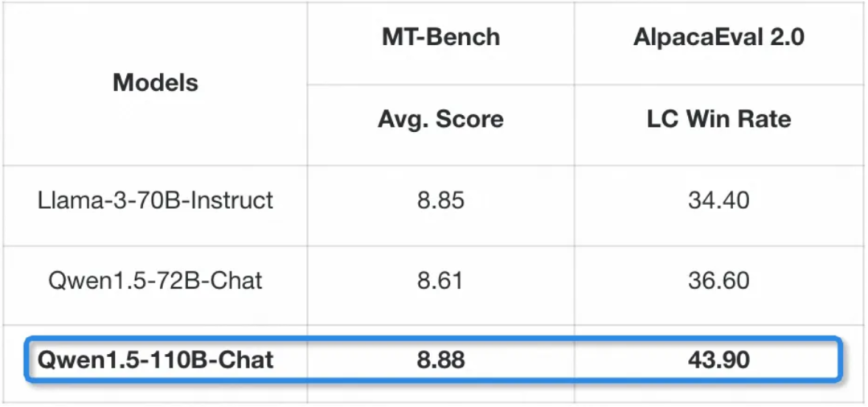
Task: Click the blue highlight box's right edge
Action: [841, 360]
